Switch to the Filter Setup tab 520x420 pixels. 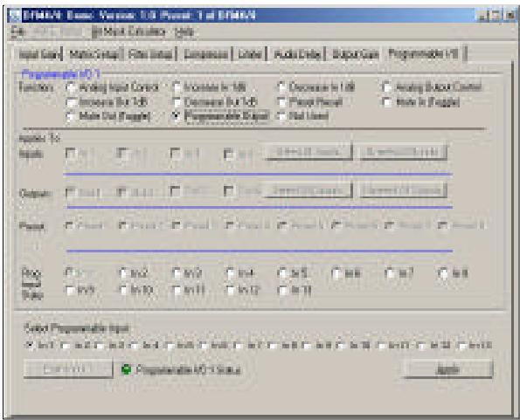click(150, 54)
